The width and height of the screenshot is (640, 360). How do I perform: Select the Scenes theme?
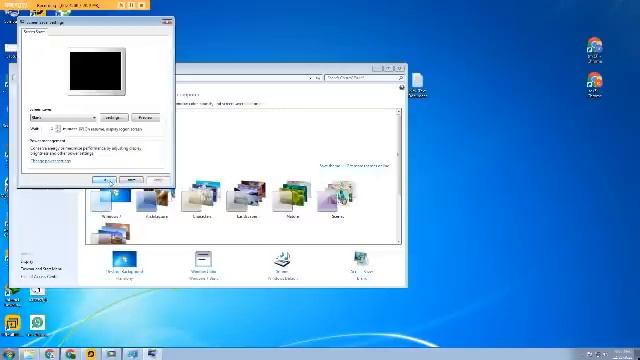[x=338, y=200]
